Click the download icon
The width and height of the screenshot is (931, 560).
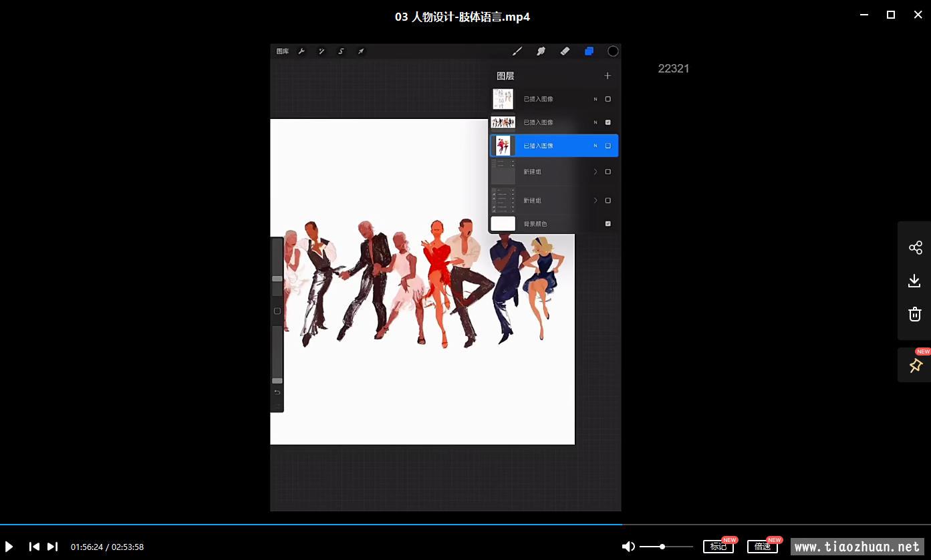point(915,281)
